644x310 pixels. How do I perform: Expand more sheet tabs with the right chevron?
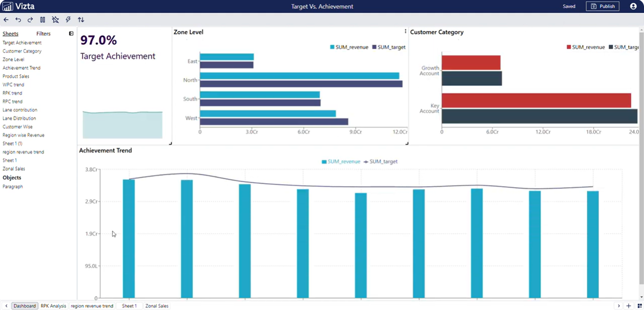(619, 306)
